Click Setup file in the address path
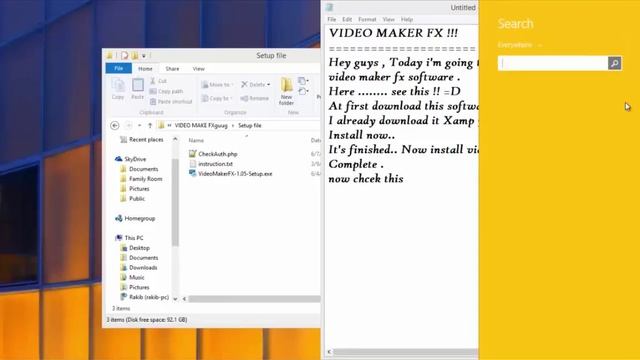The width and height of the screenshot is (640, 360). point(249,125)
